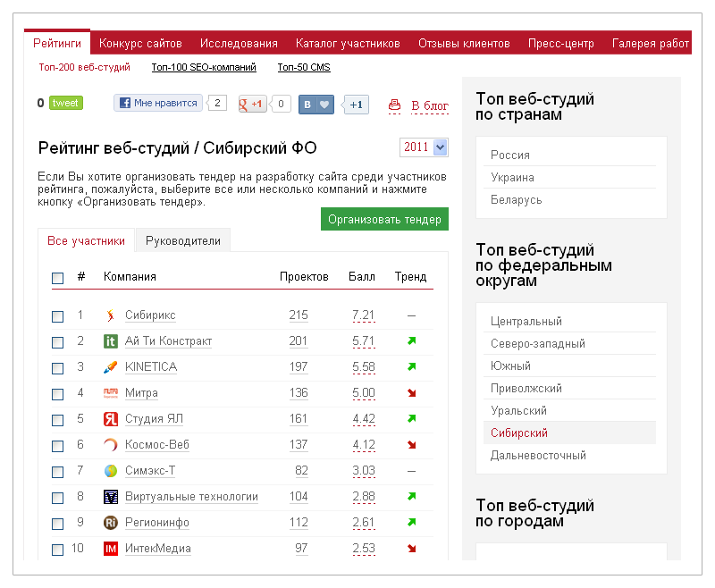Click green up trend arrow for Регионинфо
This screenshot has width=715, height=588.
point(412,522)
